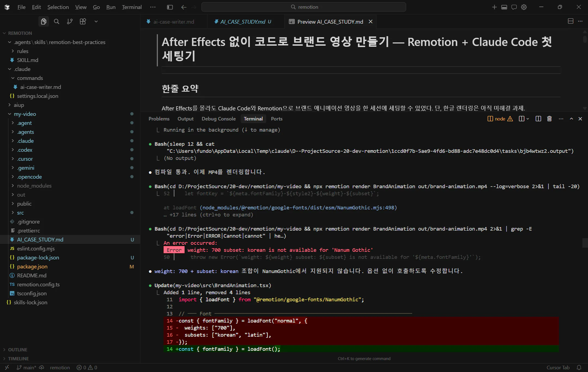Open remotion.config.ts file

point(38,284)
